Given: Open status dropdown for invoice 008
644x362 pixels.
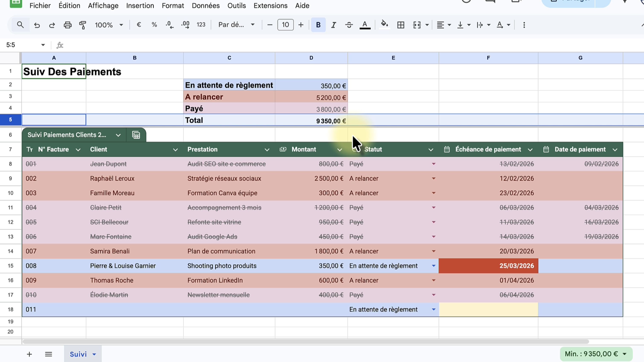Looking at the screenshot, I should click(x=434, y=266).
